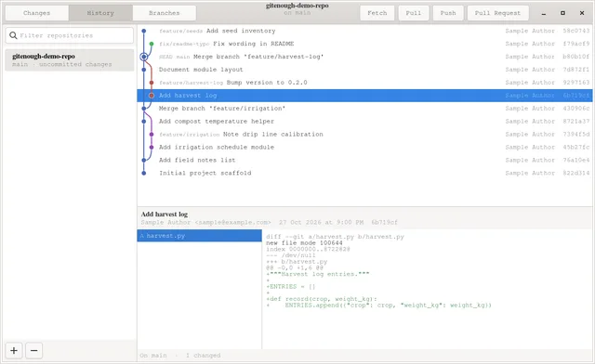The height and width of the screenshot is (364, 595).
Task: Click the HEAD commit circle node in graph
Action: click(144, 57)
